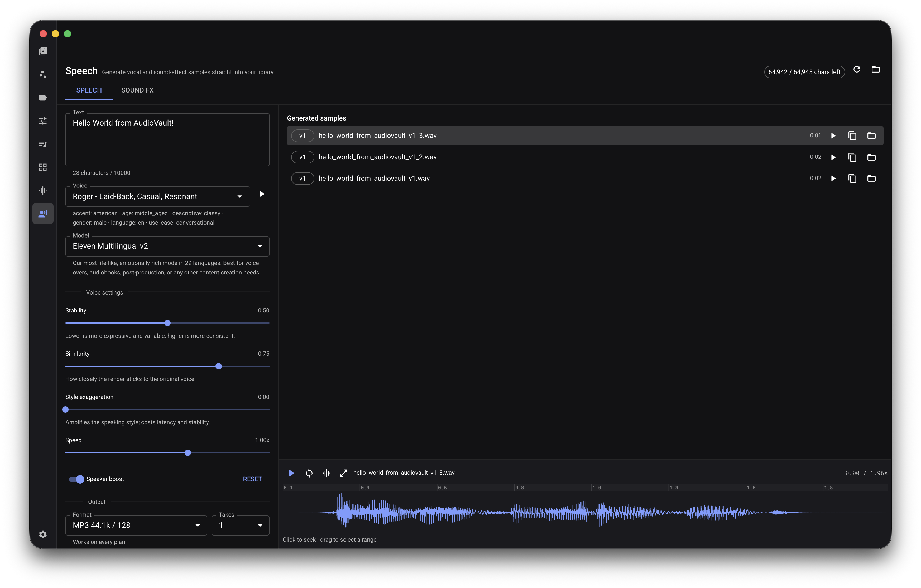Screen dimensions: 921x588
Task: Click the Similarity slider handle
Action: (x=219, y=366)
